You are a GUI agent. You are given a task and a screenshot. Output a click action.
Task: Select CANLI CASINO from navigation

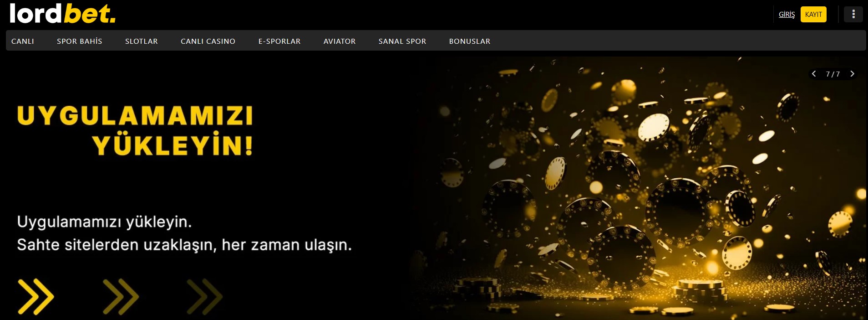[208, 41]
